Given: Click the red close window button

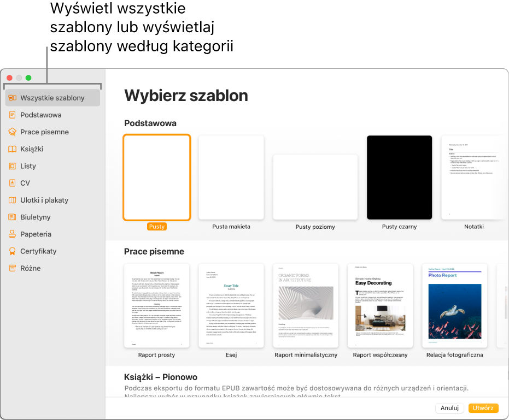Looking at the screenshot, I should click(x=9, y=78).
